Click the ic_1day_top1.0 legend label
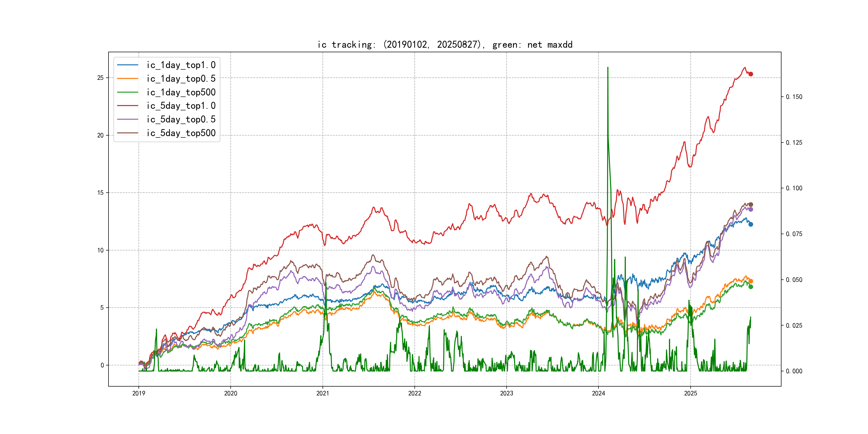 181,65
